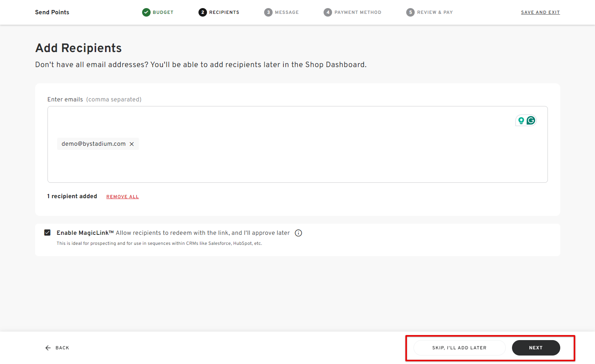The width and height of the screenshot is (595, 364).
Task: Switch to the MESSAGE step label
Action: [286, 12]
